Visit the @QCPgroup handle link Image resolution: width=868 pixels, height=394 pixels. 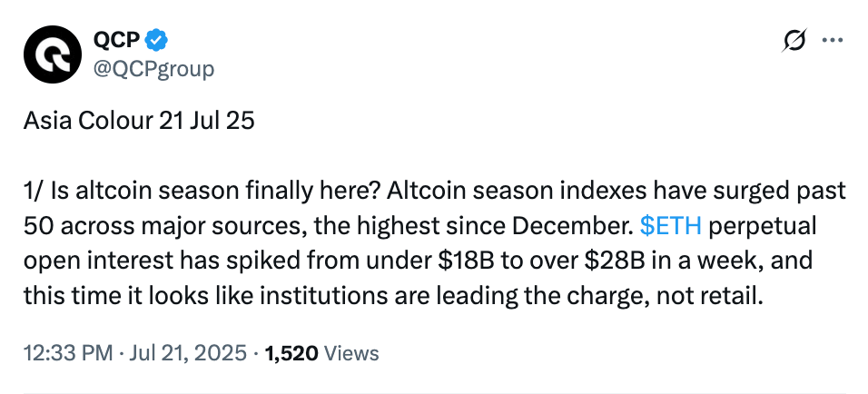click(x=154, y=69)
